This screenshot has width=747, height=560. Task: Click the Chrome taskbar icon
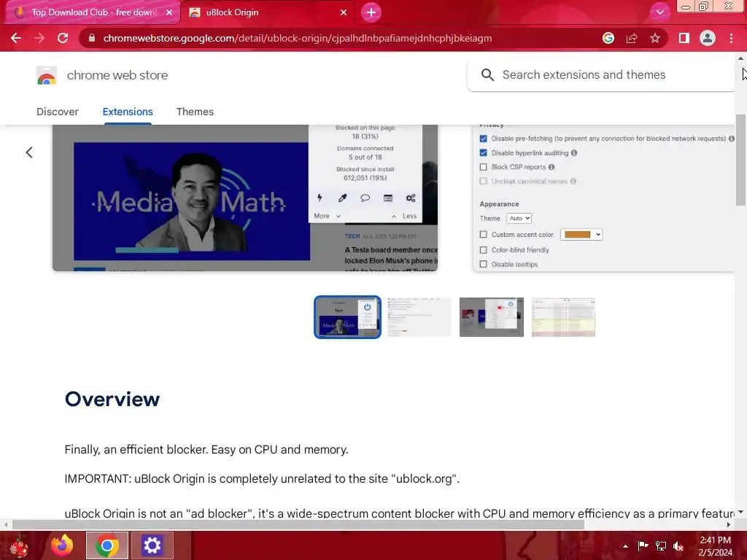pos(107,545)
